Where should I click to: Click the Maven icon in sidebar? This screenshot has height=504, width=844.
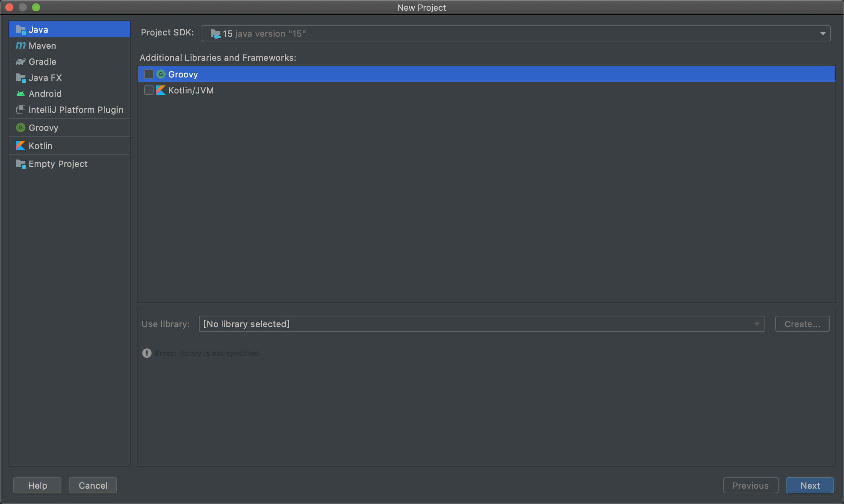pyautogui.click(x=20, y=45)
